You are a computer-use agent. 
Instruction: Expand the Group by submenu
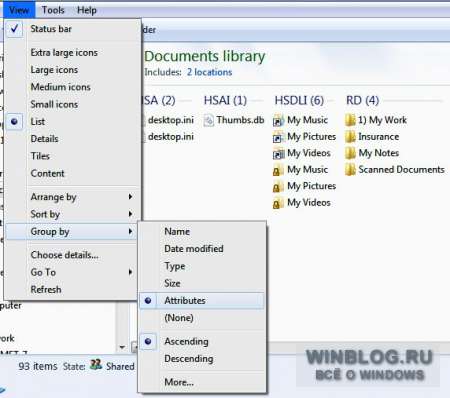pos(72,231)
